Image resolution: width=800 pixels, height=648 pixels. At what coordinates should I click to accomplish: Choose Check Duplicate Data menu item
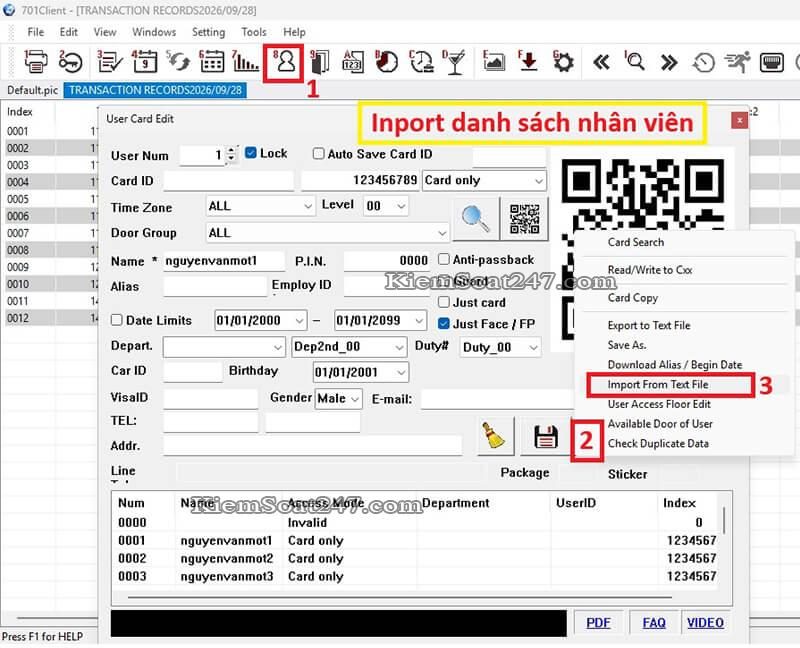point(658,444)
